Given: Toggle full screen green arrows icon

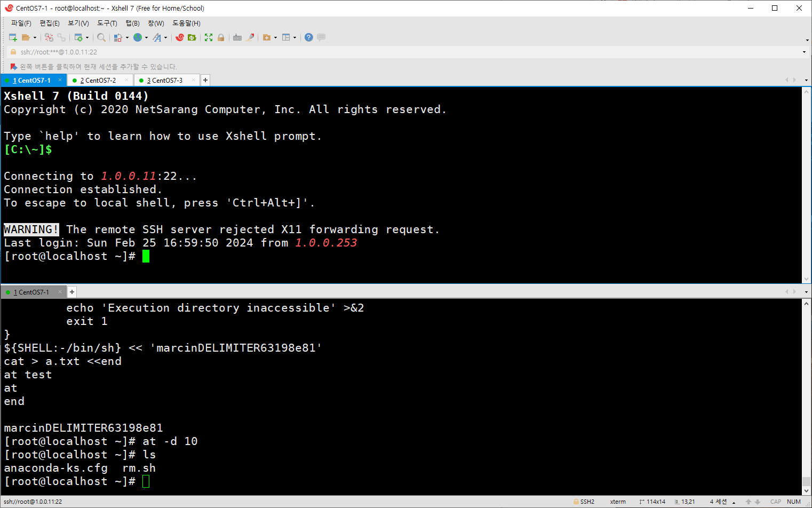Looking at the screenshot, I should (209, 37).
